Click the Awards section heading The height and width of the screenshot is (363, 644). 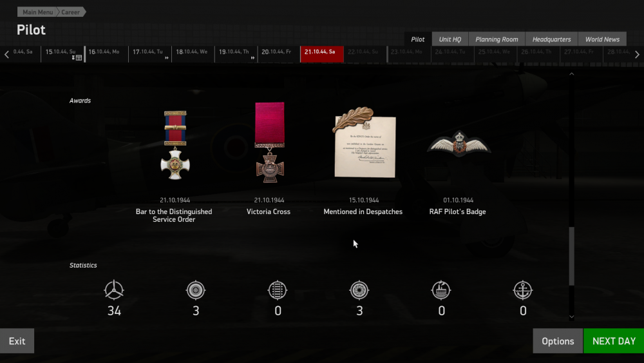(80, 101)
